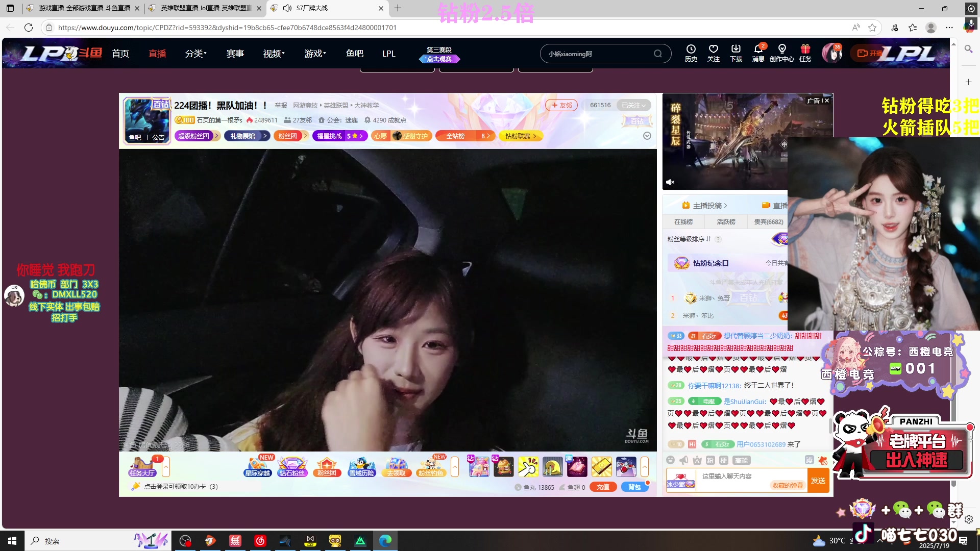Image resolution: width=980 pixels, height=551 pixels.
Task: Open 福星挑战 pill
Action: [340, 136]
